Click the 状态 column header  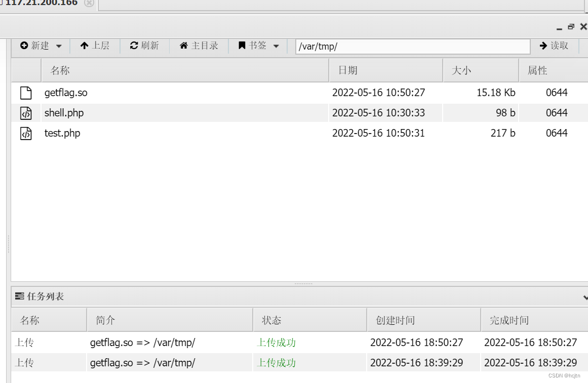310,320
